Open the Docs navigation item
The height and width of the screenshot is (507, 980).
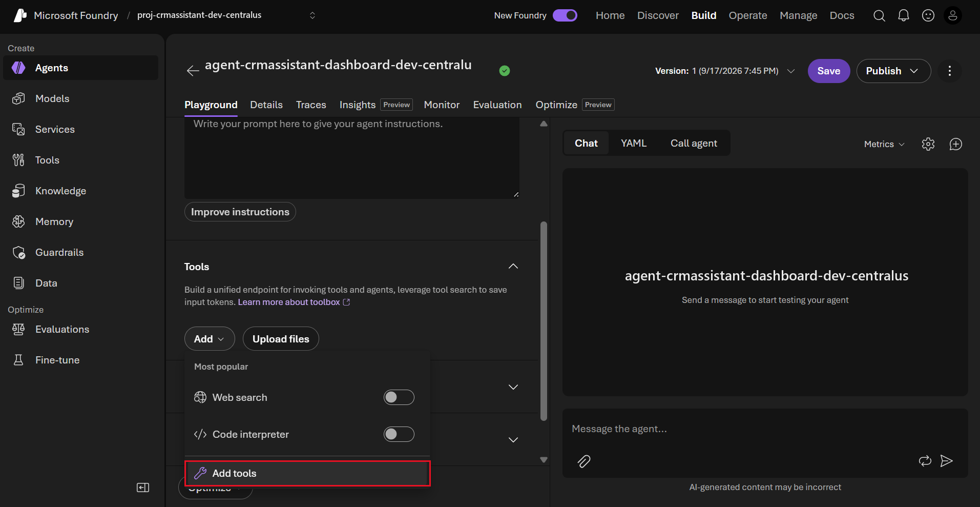click(x=842, y=15)
